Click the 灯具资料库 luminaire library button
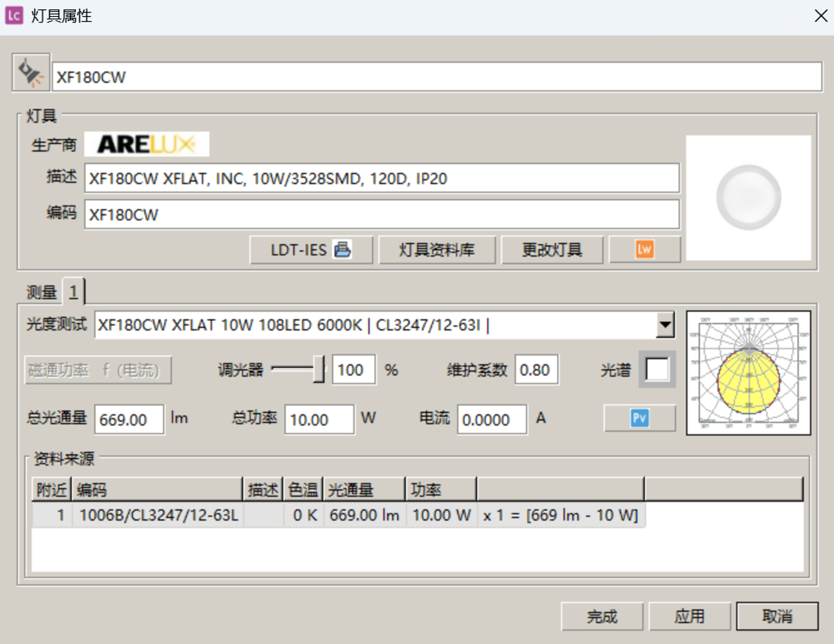The image size is (834, 644). (436, 249)
